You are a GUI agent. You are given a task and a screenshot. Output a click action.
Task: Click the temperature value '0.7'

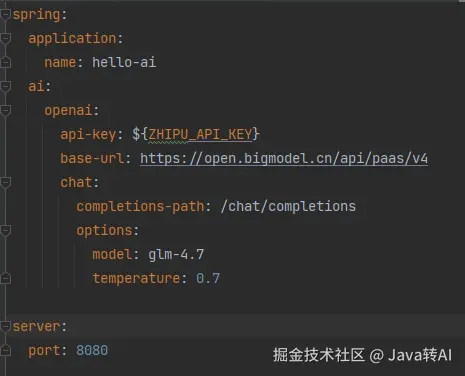coord(208,278)
